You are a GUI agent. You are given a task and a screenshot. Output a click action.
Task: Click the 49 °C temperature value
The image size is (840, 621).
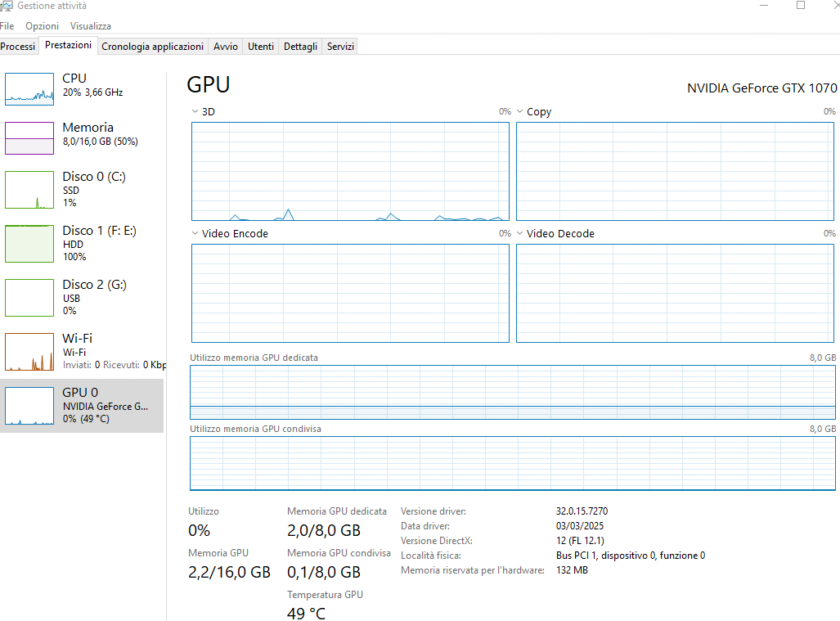(x=306, y=613)
